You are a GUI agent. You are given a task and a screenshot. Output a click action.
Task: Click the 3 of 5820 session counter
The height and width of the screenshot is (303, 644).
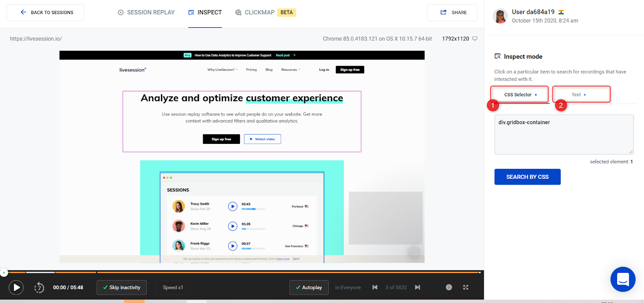[396, 288]
